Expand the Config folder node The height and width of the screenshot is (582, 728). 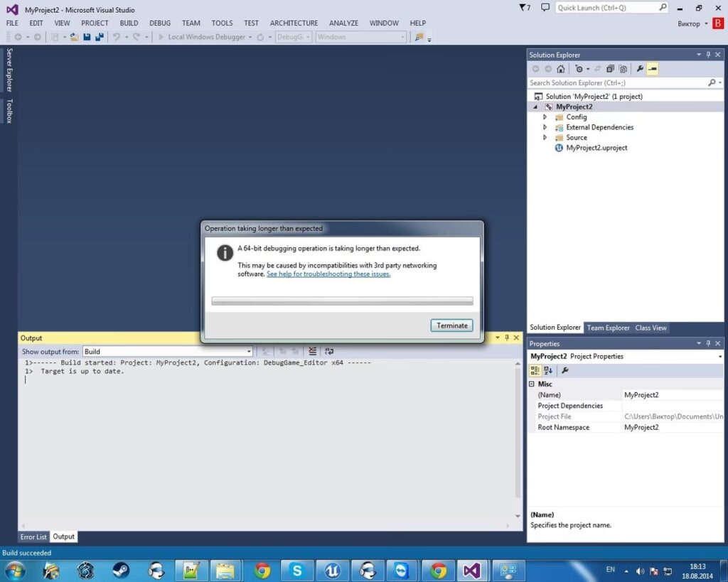545,117
